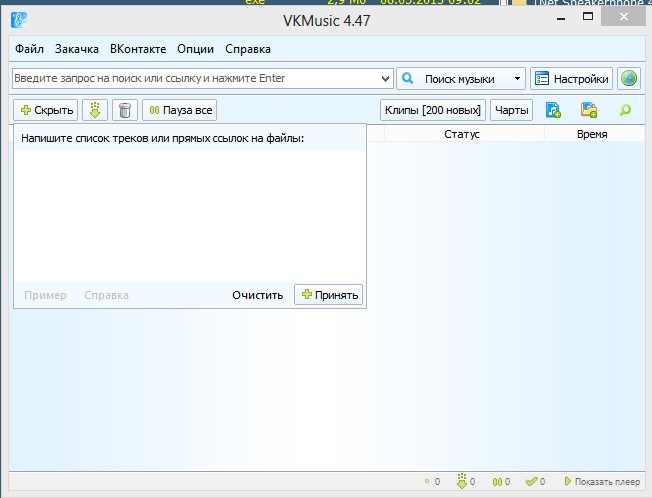
Task: Open the Опции menu
Action: [195, 49]
